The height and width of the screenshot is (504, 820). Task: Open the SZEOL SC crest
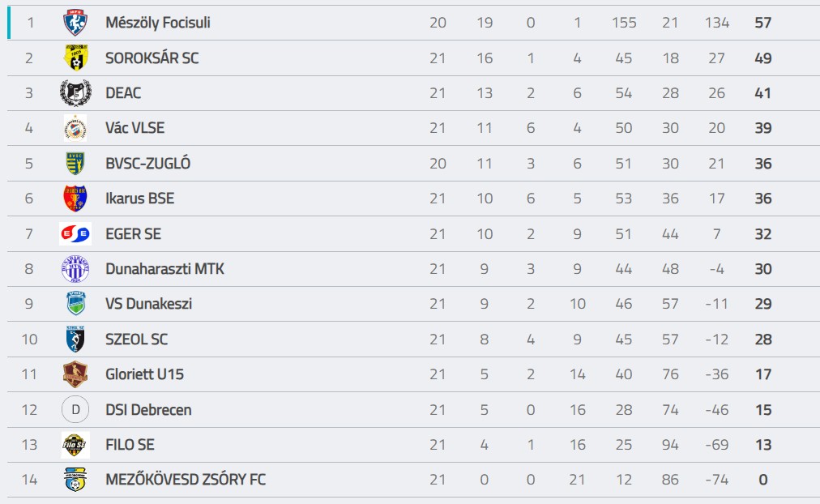pyautogui.click(x=75, y=339)
